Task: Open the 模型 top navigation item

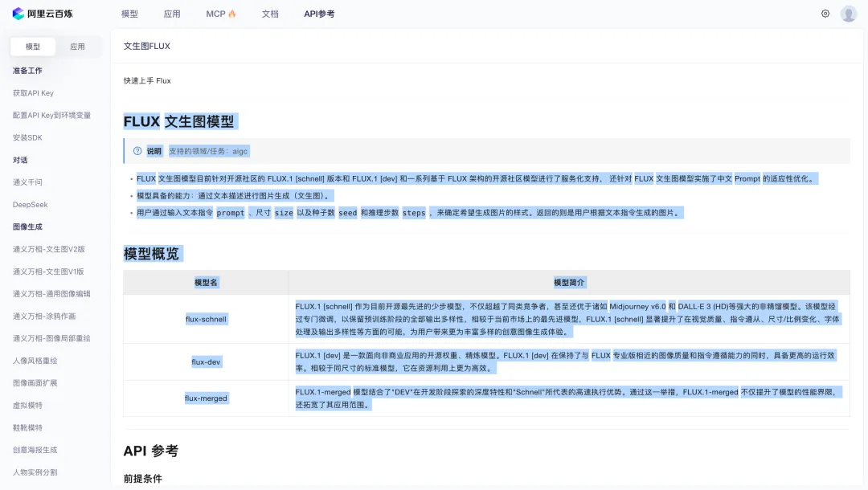Action: point(129,14)
